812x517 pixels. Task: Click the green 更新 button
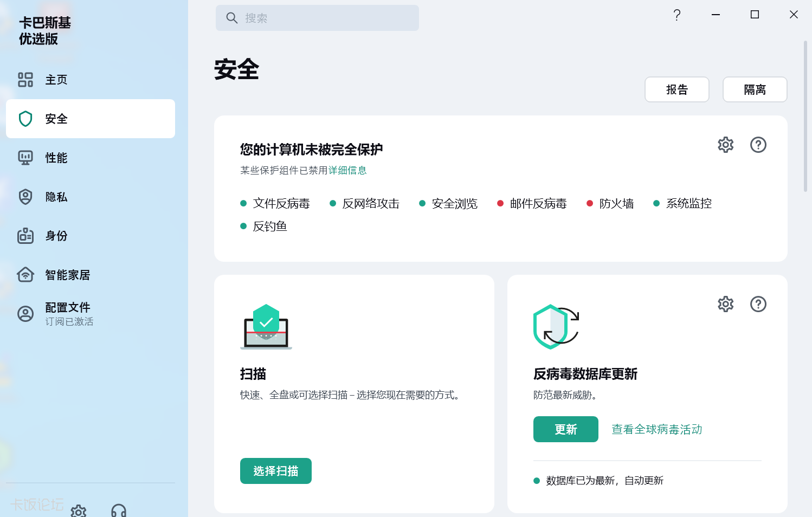(566, 429)
